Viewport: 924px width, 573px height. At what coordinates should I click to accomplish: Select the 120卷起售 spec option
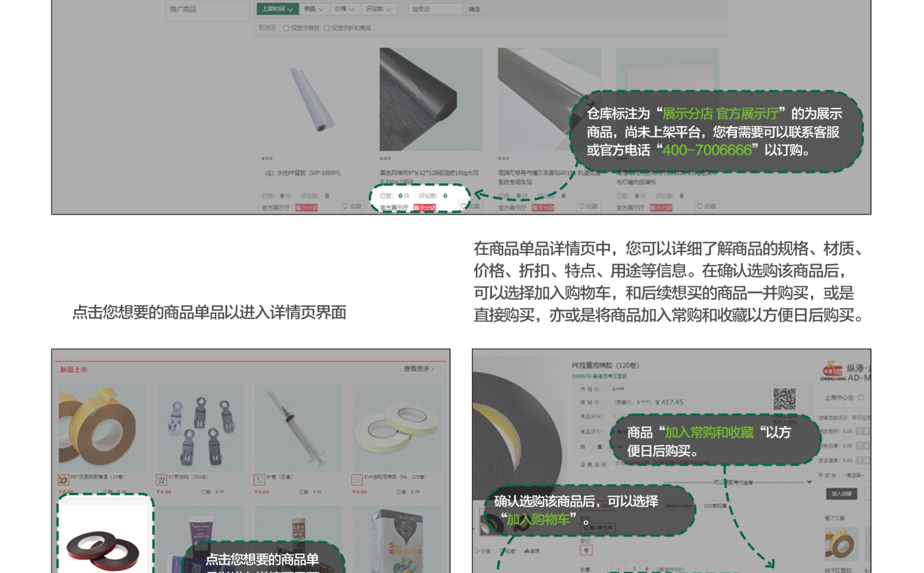click(x=715, y=506)
